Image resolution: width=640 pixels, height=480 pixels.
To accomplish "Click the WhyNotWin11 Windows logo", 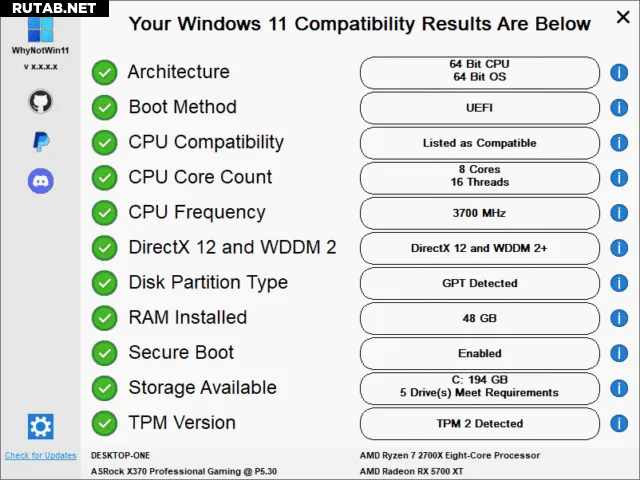I will 40,27.
